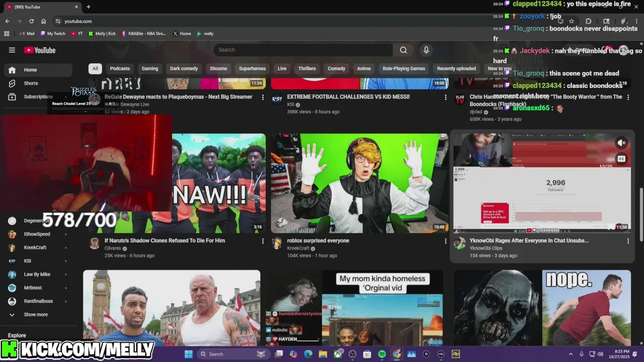Open Shorts from the sidebar
The height and width of the screenshot is (362, 644).
click(x=38, y=83)
